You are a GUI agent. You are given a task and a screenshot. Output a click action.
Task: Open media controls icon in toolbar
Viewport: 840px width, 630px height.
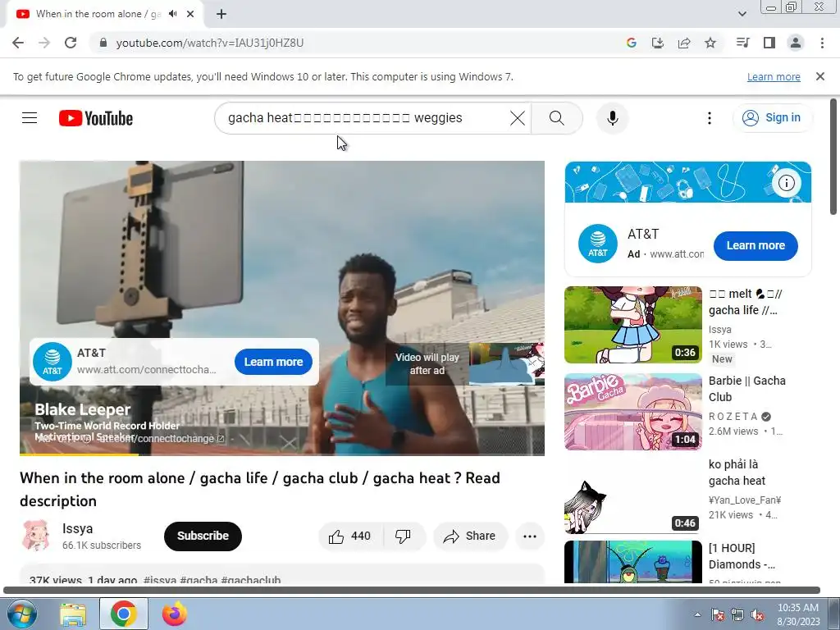pyautogui.click(x=742, y=43)
